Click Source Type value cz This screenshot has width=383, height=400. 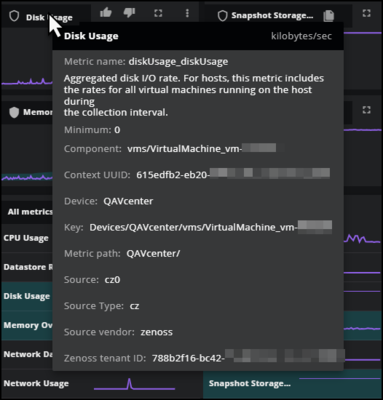(134, 306)
